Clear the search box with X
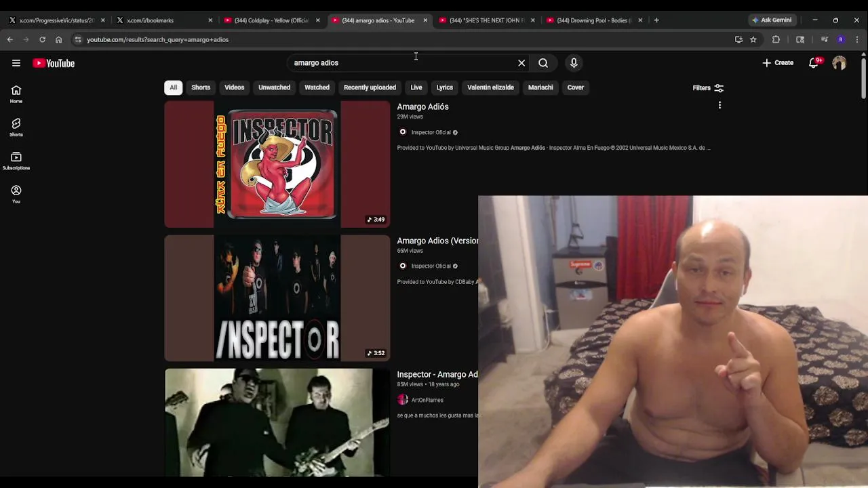Image resolution: width=868 pixels, height=488 pixels. pyautogui.click(x=521, y=63)
